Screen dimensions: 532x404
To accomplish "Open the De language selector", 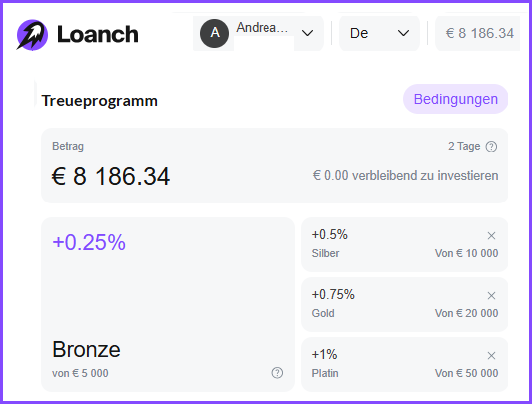I will click(379, 33).
